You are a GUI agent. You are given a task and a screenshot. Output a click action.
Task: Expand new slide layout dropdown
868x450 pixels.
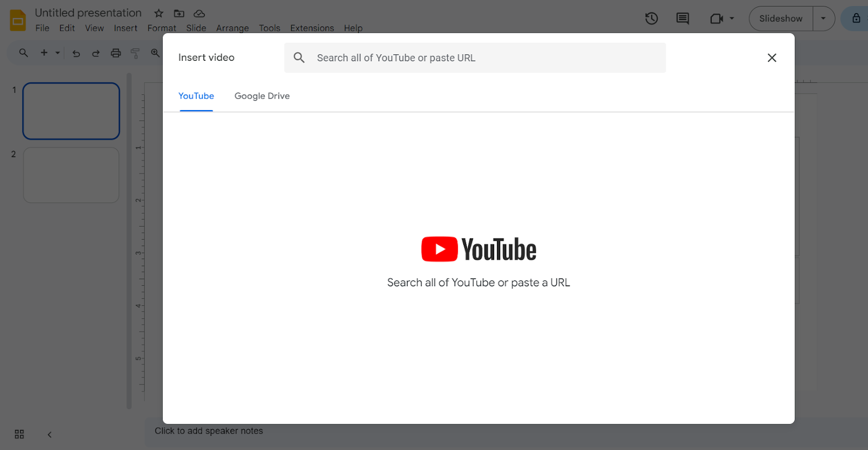pyautogui.click(x=58, y=53)
